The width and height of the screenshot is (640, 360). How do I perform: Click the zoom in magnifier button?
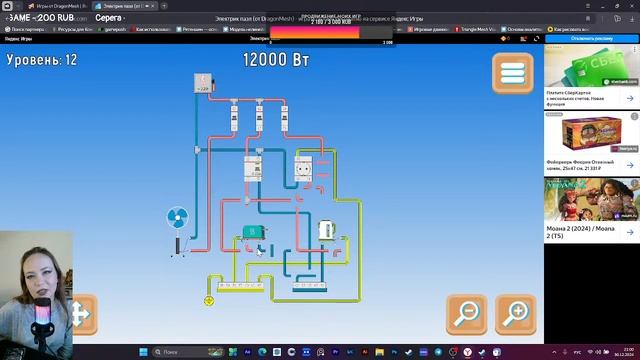(516, 315)
